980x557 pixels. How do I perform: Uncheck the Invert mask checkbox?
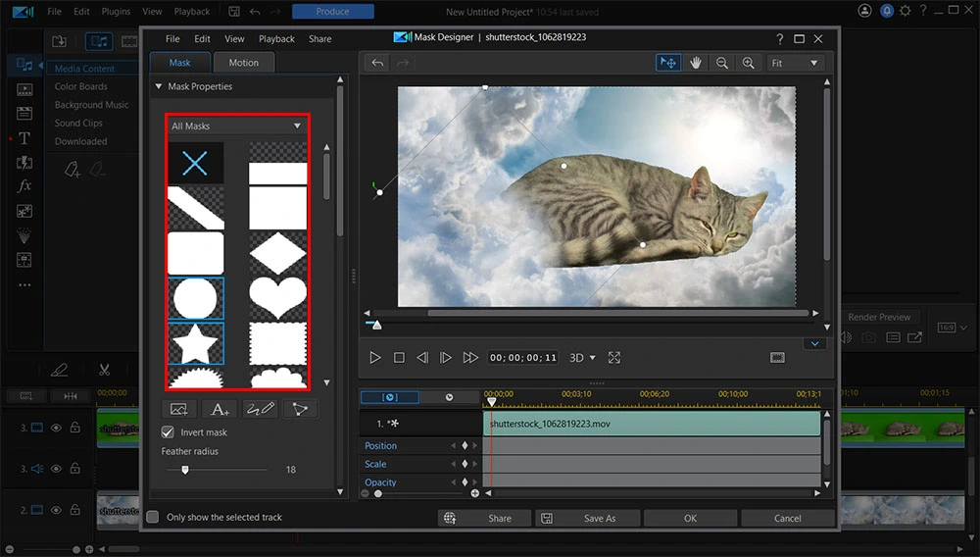click(x=168, y=432)
